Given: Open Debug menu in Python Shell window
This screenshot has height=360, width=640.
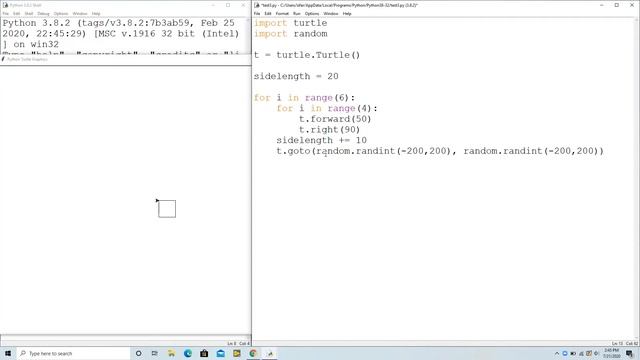Looking at the screenshot, I should (43, 13).
